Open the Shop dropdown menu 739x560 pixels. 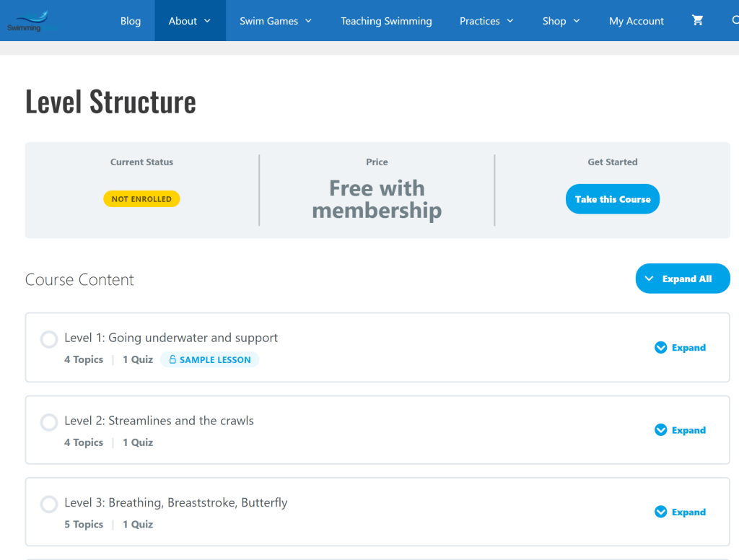point(561,21)
